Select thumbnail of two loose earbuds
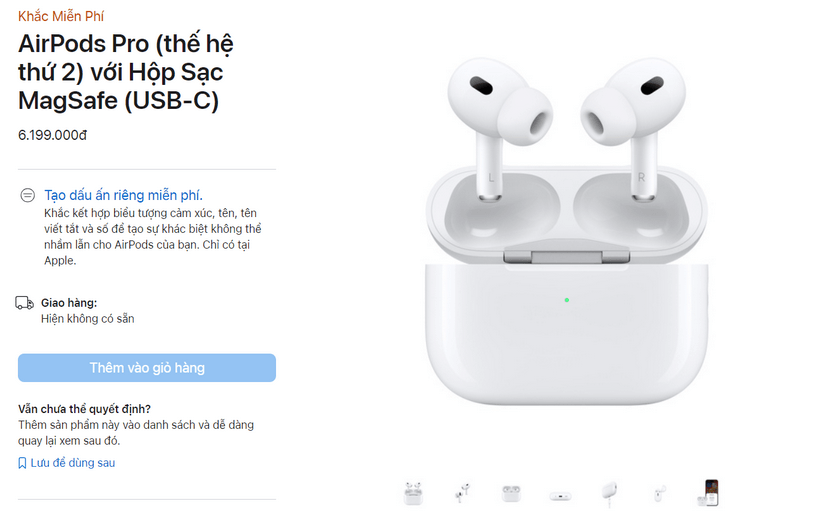 click(462, 492)
